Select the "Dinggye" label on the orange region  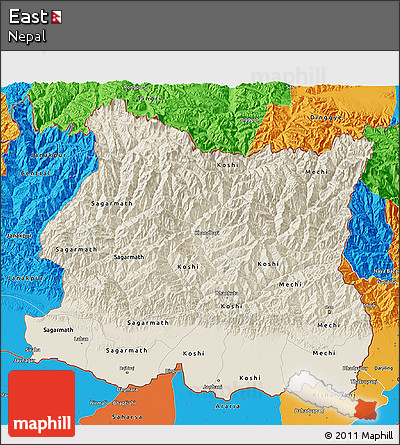click(x=326, y=118)
